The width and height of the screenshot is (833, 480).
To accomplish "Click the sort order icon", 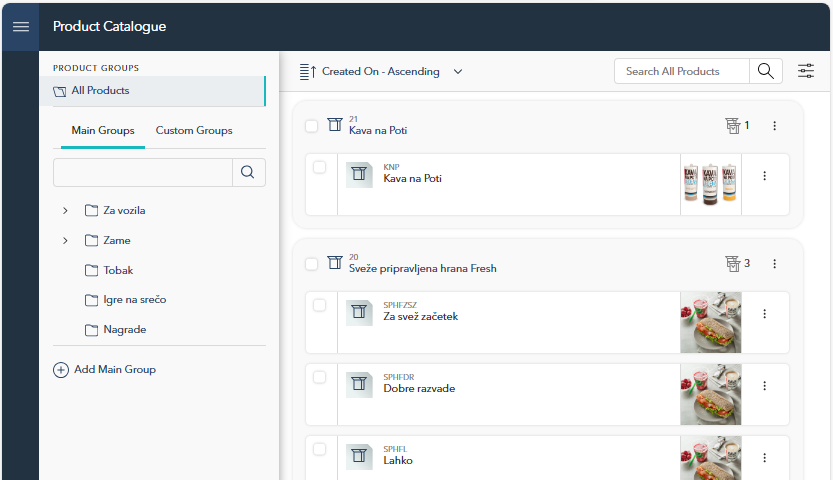I will pos(308,71).
